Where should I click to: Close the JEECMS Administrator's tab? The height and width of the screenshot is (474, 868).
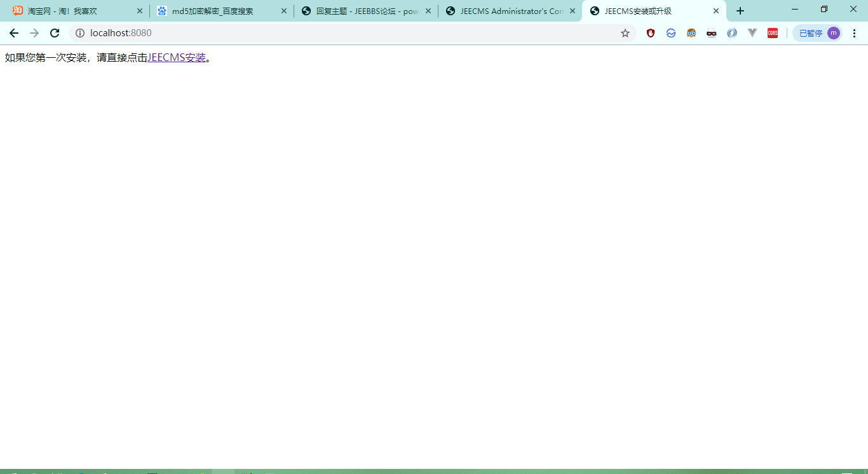pos(573,11)
